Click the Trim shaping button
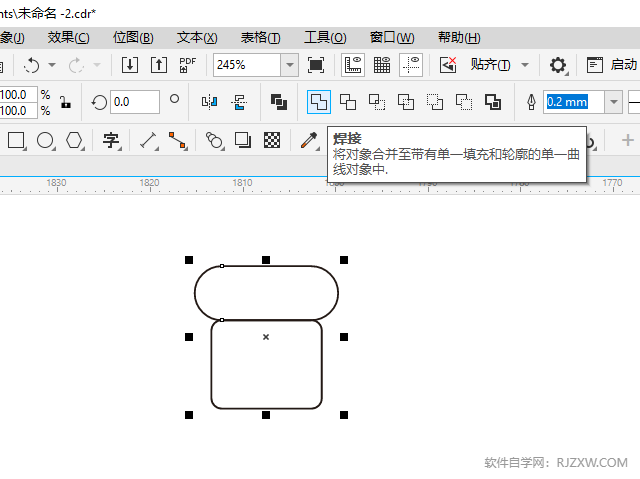This screenshot has height=479, width=640. point(348,102)
